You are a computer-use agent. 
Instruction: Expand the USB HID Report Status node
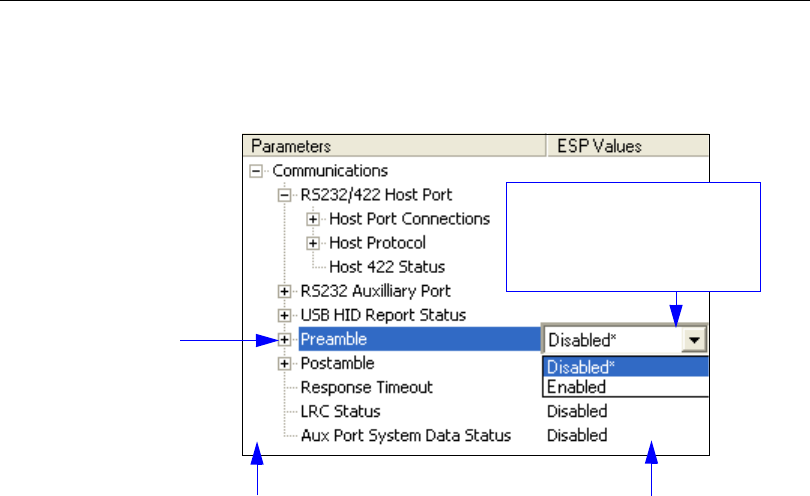coord(285,315)
